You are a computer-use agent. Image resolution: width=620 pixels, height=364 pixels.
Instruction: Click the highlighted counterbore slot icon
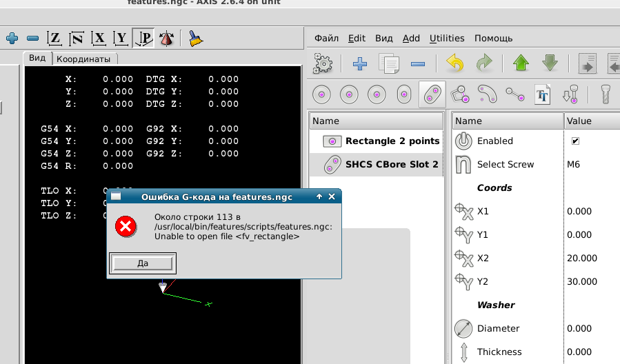(x=432, y=95)
